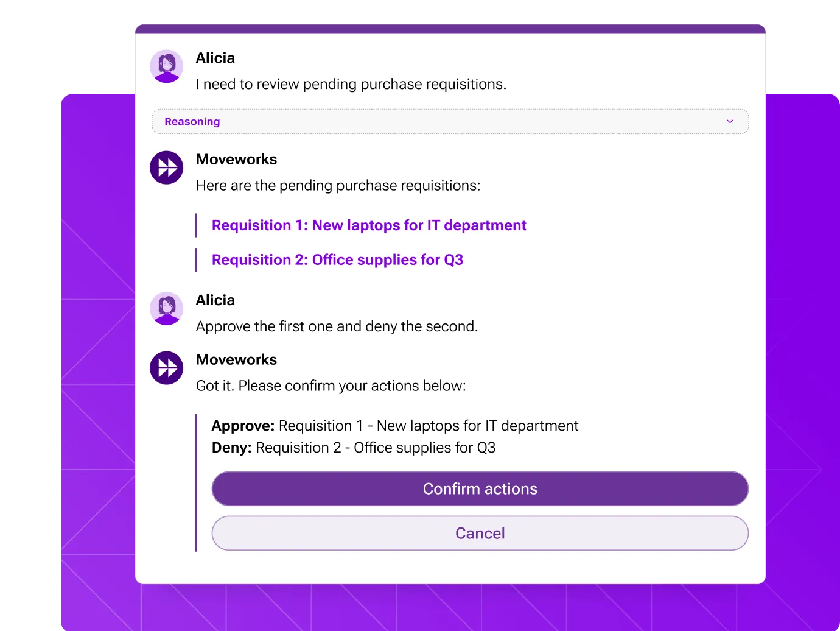Click the chevron arrow in the Reasoning bar
Viewport: 840px width, 631px height.
[x=730, y=122]
